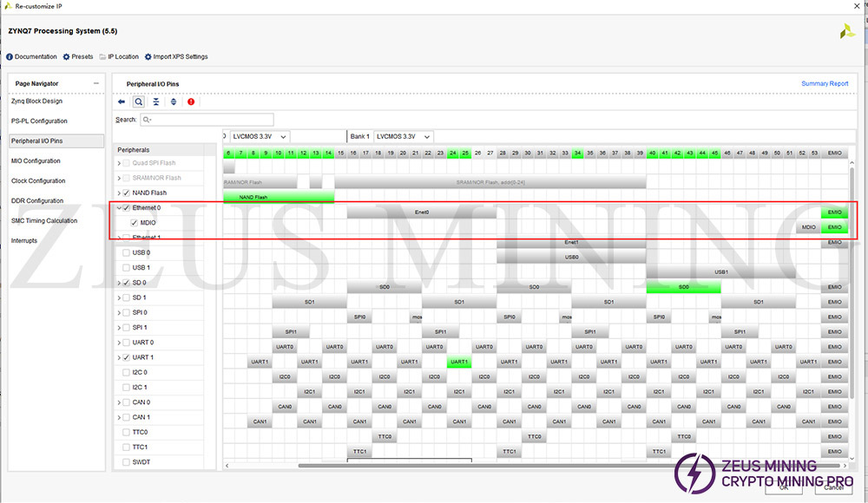This screenshot has height=503, width=868.
Task: Open the Summary Report link
Action: point(825,84)
